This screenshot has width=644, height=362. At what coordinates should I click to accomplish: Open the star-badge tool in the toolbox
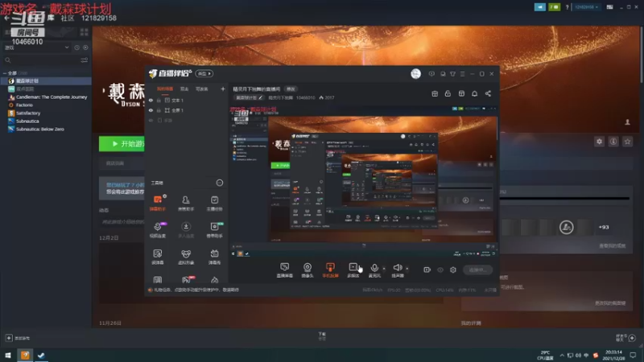pyautogui.click(x=214, y=229)
